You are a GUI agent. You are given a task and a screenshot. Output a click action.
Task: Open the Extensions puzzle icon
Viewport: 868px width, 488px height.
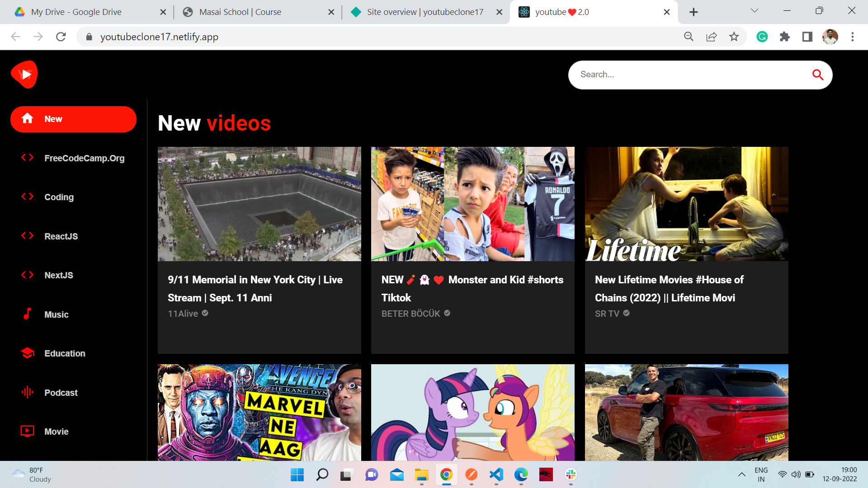(x=785, y=37)
